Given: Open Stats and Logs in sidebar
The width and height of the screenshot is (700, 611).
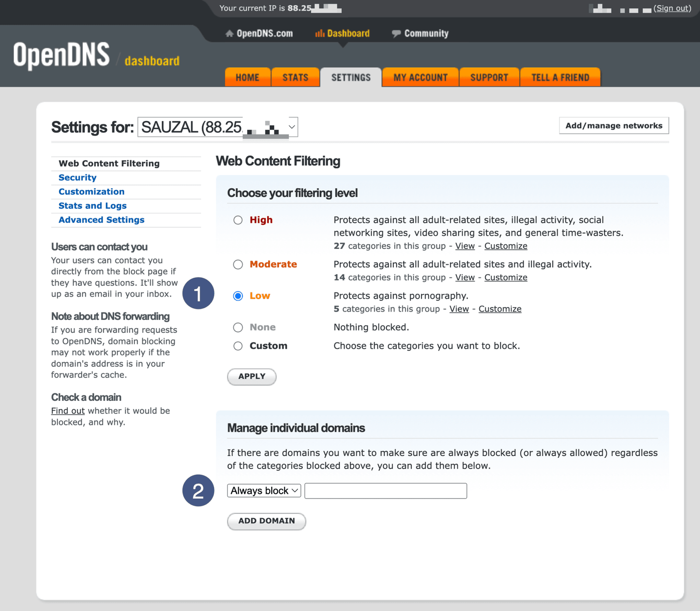Looking at the screenshot, I should click(92, 206).
